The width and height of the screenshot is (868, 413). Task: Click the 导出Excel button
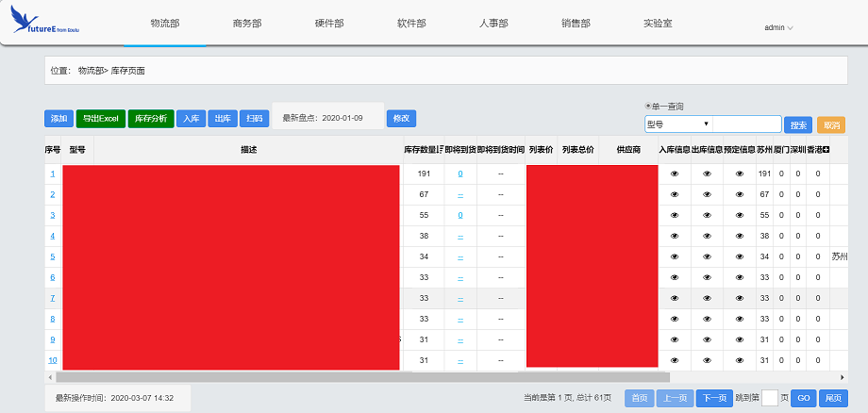pos(100,119)
